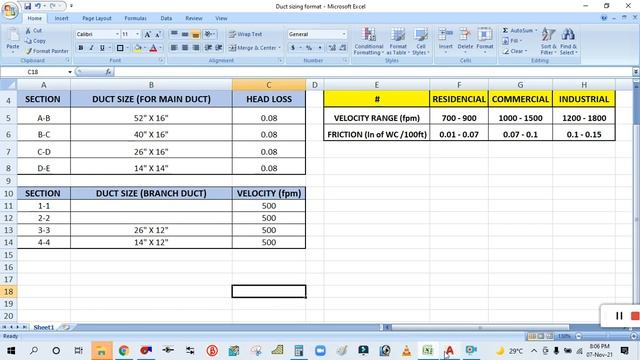This screenshot has width=640, height=360.
Task: Toggle Merge & Center on selection
Action: [x=252, y=48]
